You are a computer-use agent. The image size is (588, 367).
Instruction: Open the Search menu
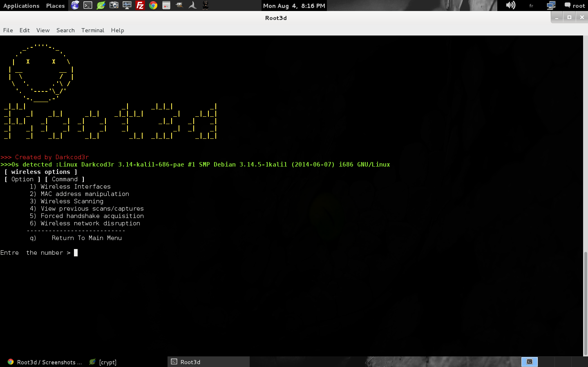[x=65, y=30]
